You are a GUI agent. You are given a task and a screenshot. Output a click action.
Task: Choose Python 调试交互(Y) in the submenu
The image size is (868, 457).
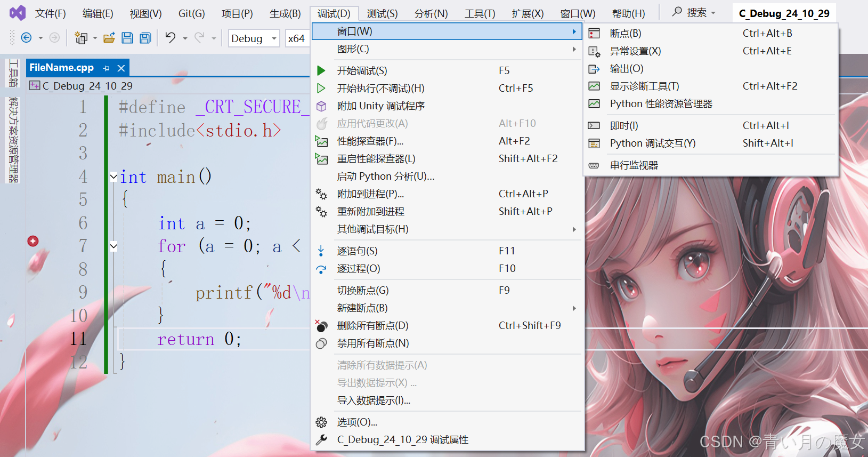[711, 143]
